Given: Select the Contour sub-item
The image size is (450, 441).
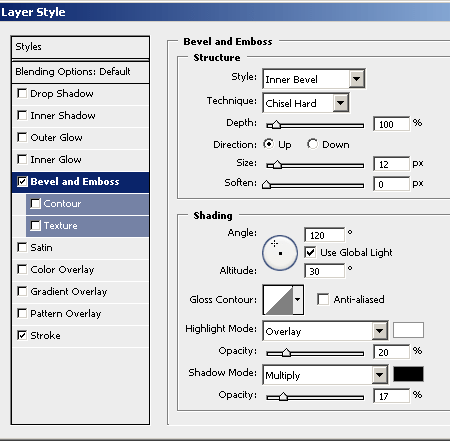Looking at the screenshot, I should [x=87, y=204].
